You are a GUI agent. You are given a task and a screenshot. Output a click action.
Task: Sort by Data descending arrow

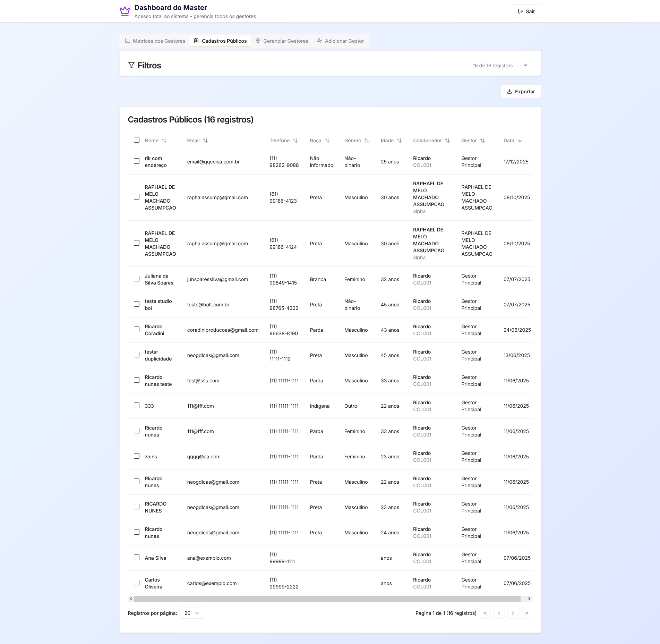520,141
